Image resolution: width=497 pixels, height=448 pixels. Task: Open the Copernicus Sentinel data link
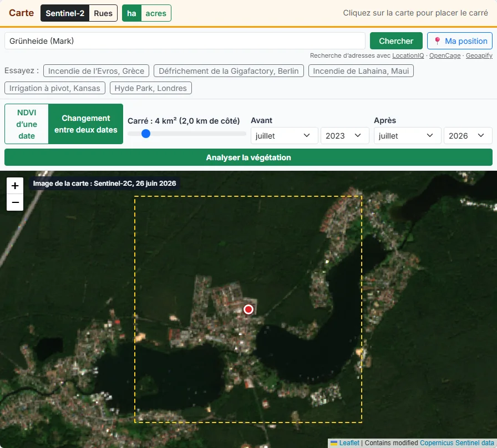[x=457, y=443]
